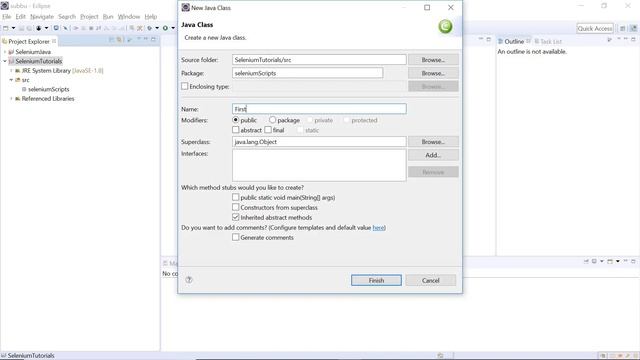The image size is (640, 360).
Task: Select the package modifier radio button
Action: (x=272, y=120)
